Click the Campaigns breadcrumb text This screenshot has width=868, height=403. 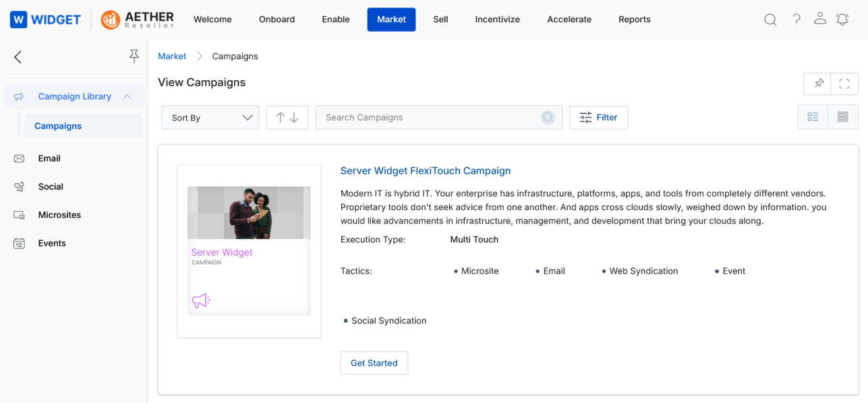(235, 56)
